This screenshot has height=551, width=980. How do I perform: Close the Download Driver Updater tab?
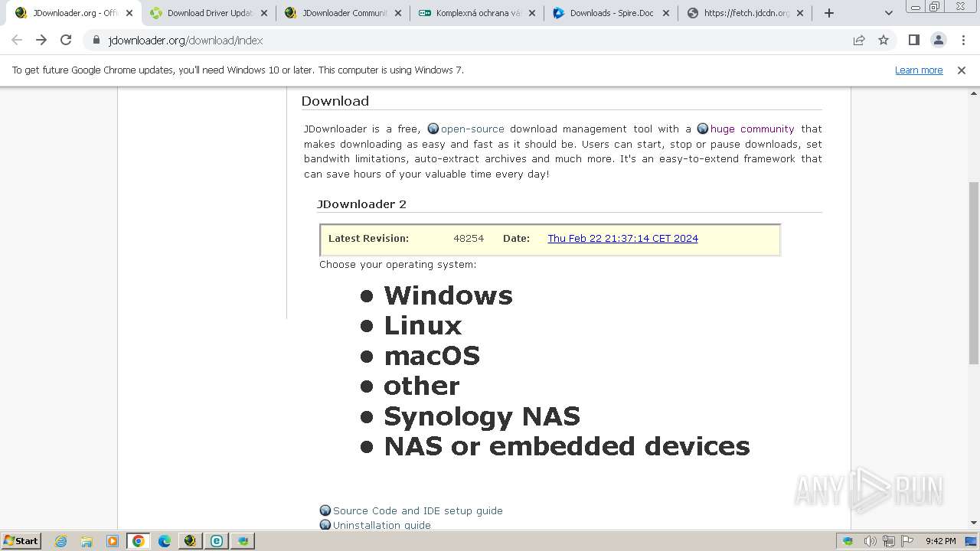pyautogui.click(x=264, y=13)
